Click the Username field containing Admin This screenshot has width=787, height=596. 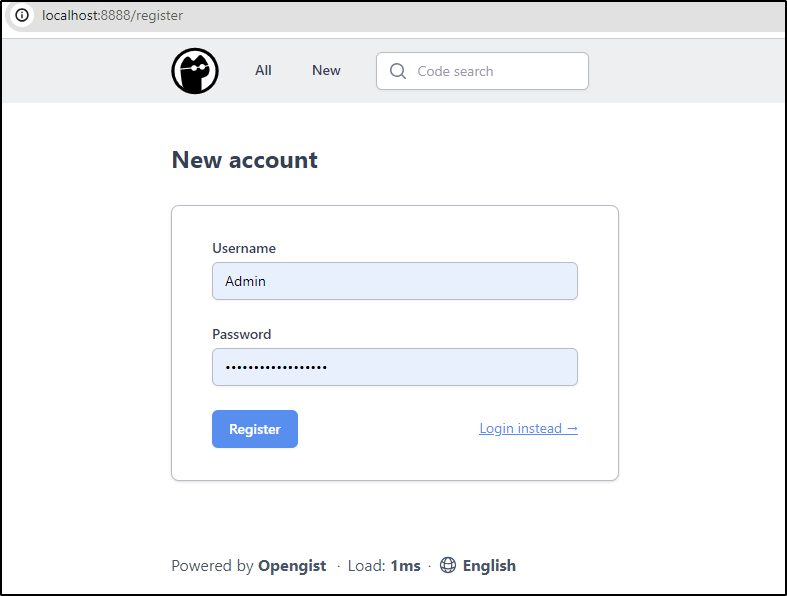395,281
